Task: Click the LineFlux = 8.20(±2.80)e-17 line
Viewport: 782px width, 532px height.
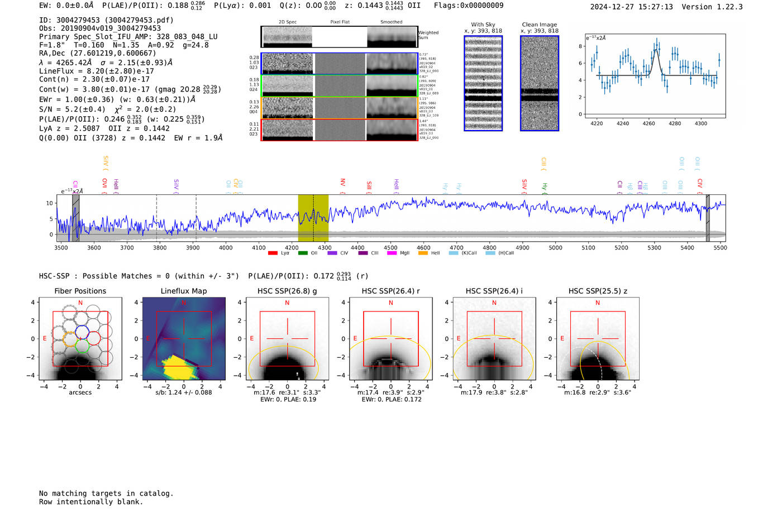Action: point(97,71)
